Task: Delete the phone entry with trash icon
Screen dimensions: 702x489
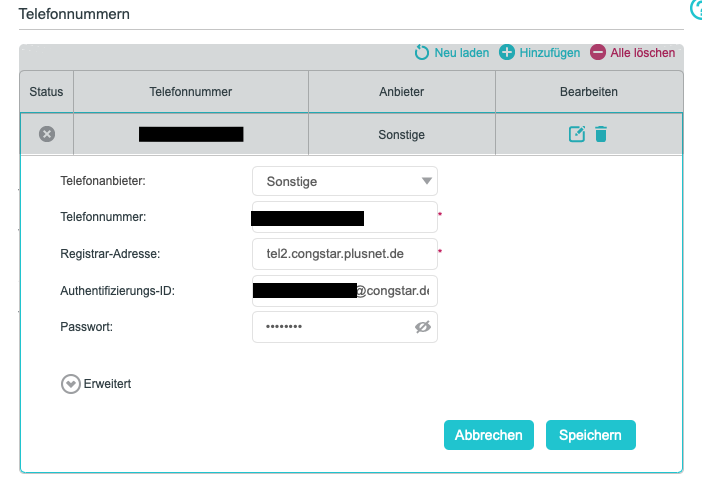Action: pyautogui.click(x=601, y=134)
